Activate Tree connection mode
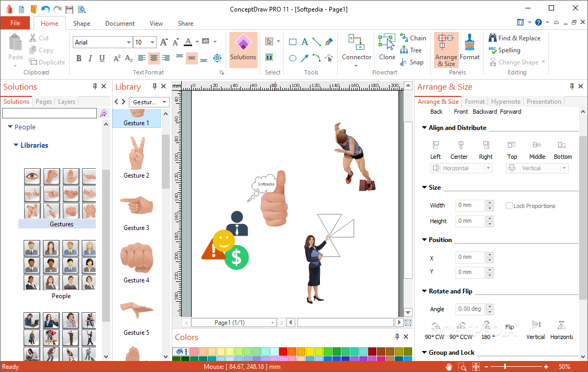 411,50
